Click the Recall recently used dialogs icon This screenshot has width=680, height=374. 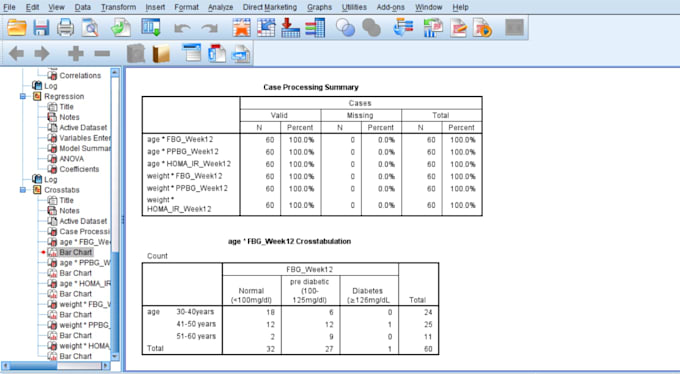click(151, 27)
